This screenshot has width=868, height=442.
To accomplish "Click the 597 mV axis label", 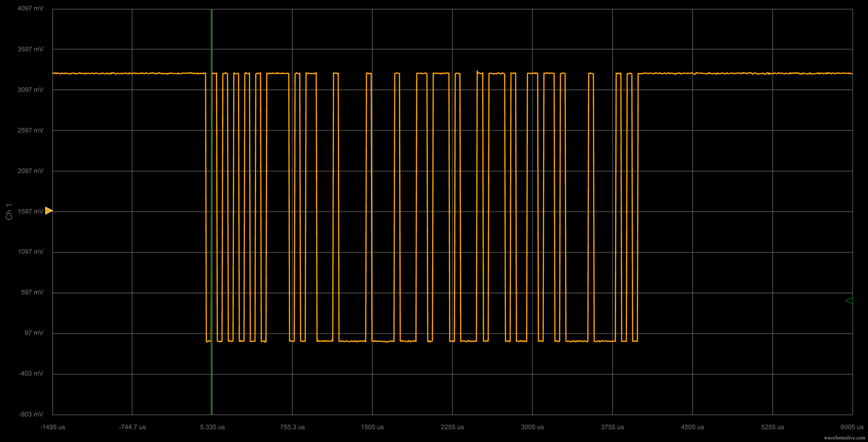I will (x=32, y=292).
